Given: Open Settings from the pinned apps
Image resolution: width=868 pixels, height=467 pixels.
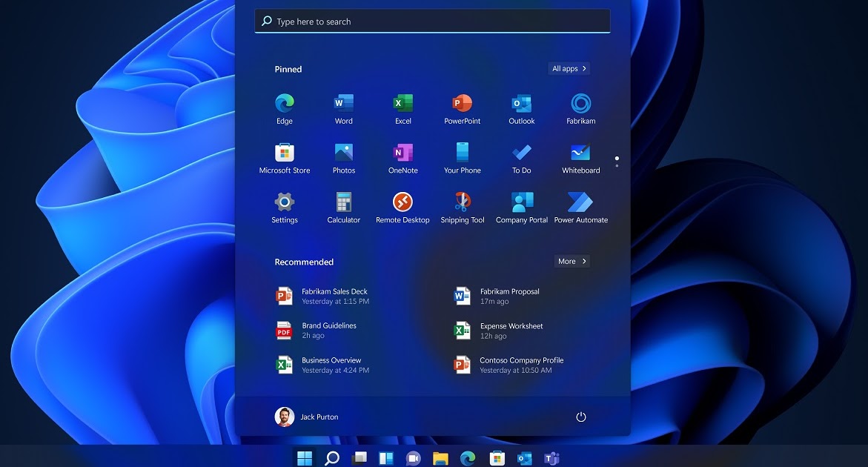Looking at the screenshot, I should (x=285, y=208).
